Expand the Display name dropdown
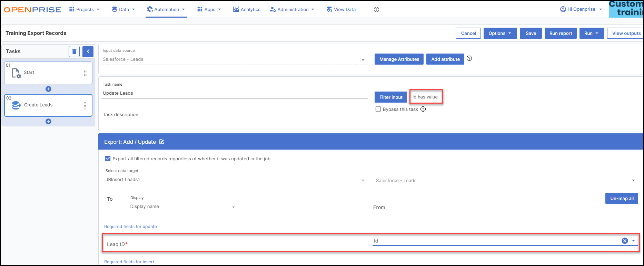This screenshot has height=266, width=644. pos(183,207)
